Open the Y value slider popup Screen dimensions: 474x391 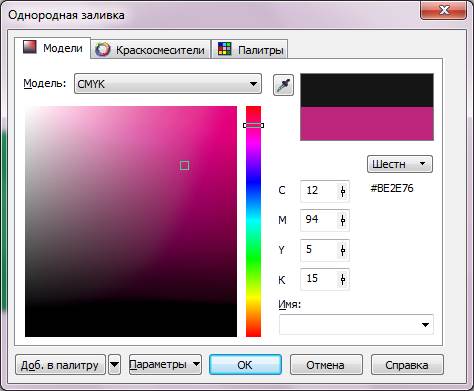[x=343, y=250]
